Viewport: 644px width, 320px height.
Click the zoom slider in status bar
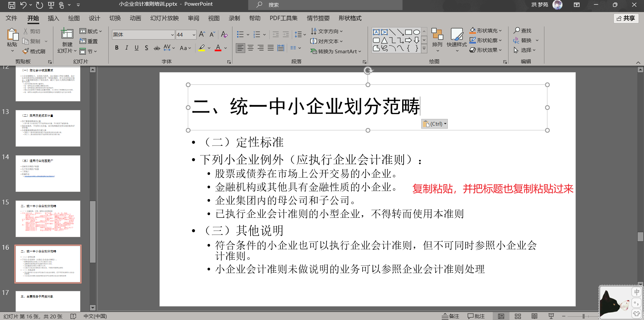583,316
